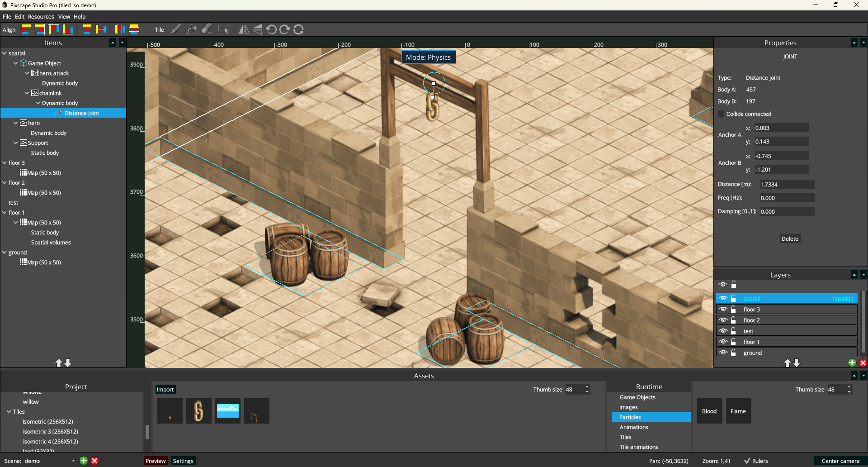Collapse the Game Object node
This screenshot has width=868, height=467.
(16, 63)
